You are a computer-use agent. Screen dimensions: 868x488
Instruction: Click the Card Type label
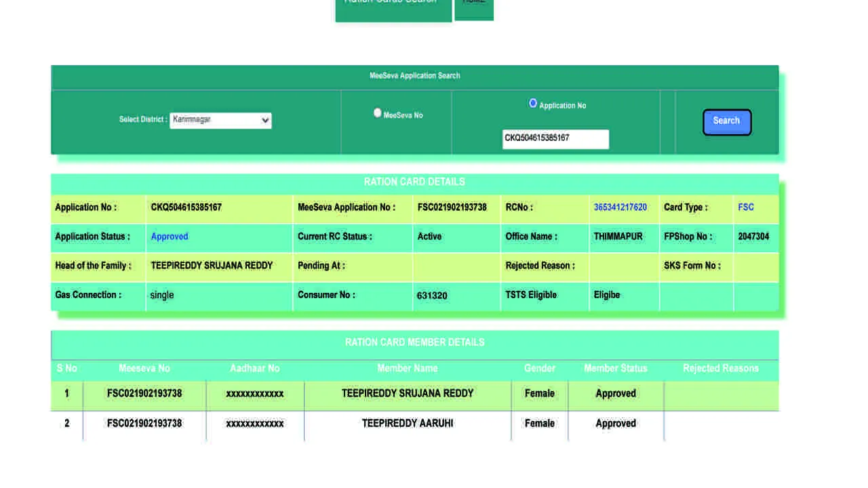pyautogui.click(x=686, y=207)
